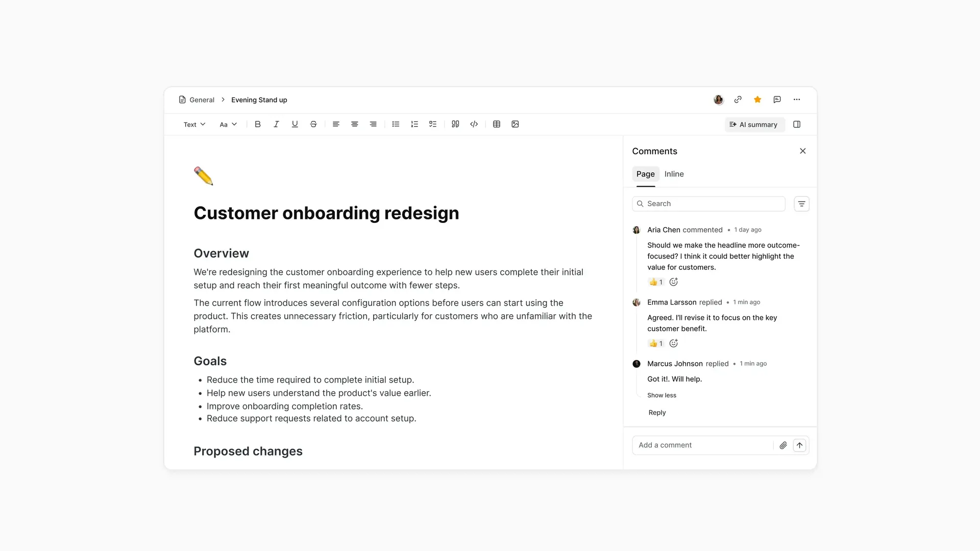
Task: Generate an AI summary
Action: click(754, 124)
